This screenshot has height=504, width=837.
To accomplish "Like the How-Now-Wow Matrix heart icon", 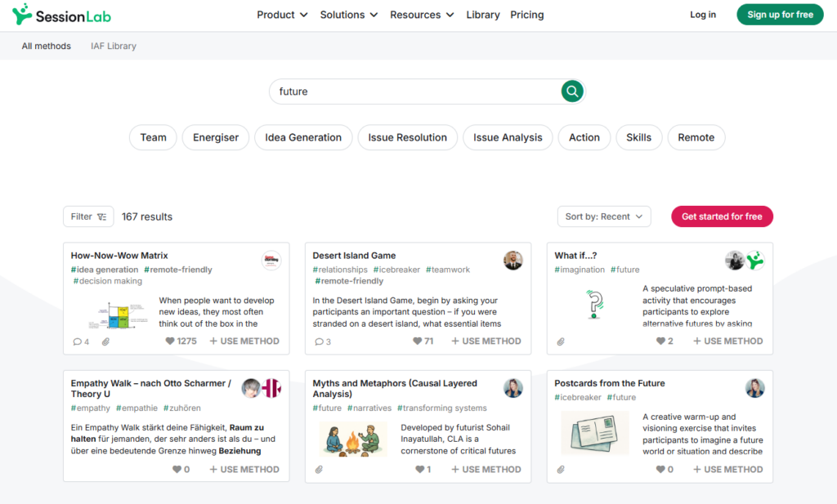I will coord(170,341).
